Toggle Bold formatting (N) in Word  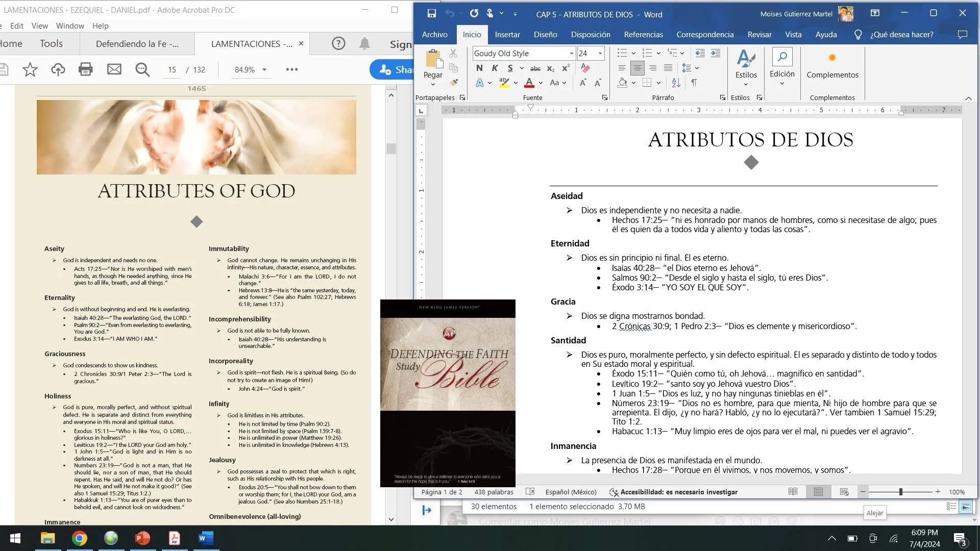click(x=479, y=68)
